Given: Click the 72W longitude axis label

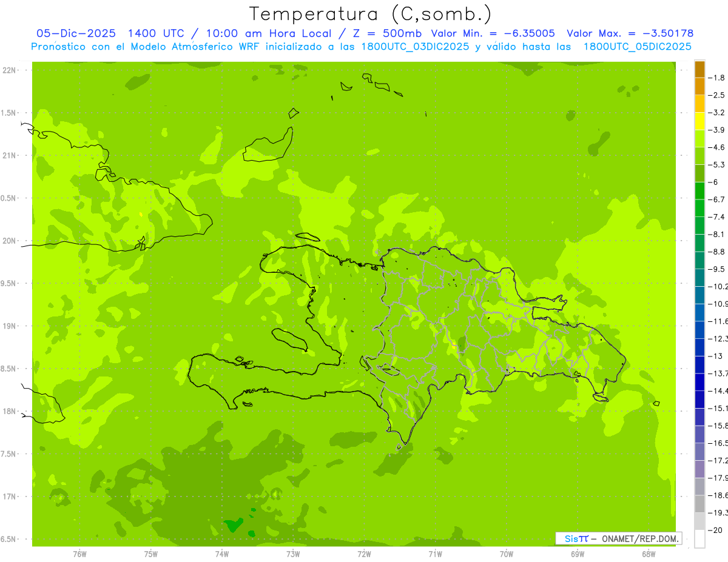Looking at the screenshot, I should (364, 554).
